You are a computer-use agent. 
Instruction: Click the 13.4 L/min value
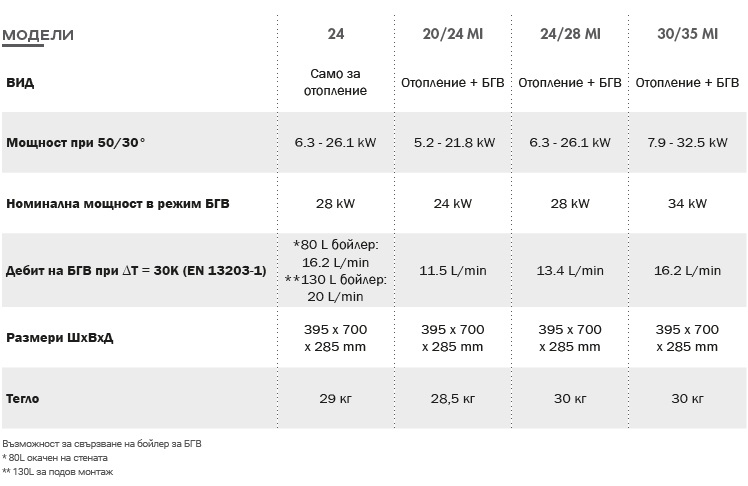pyautogui.click(x=570, y=270)
